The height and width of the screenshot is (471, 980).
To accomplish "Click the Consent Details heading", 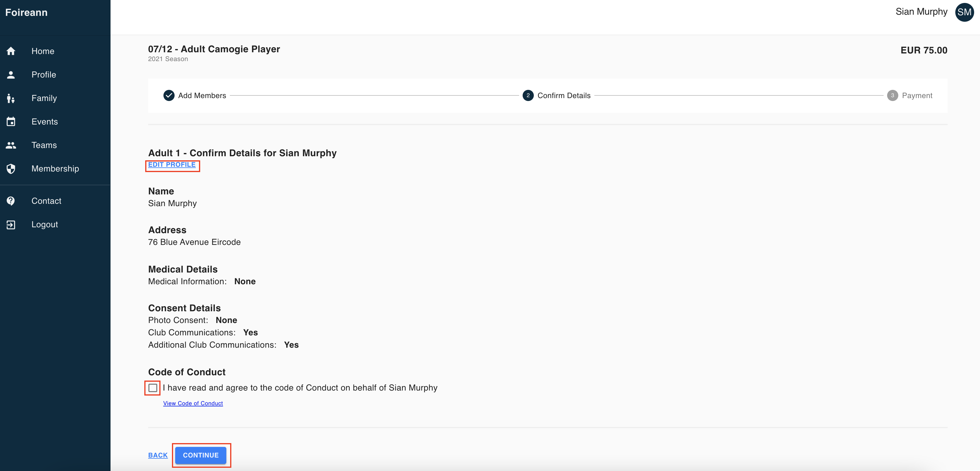I will click(x=184, y=308).
